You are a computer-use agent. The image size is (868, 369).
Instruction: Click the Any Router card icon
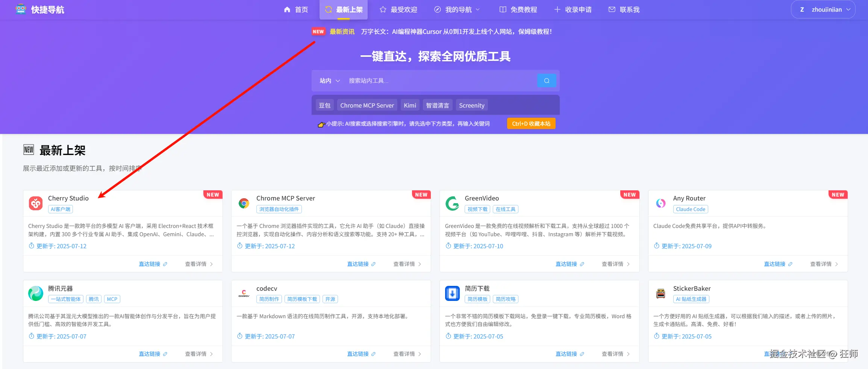pyautogui.click(x=660, y=203)
